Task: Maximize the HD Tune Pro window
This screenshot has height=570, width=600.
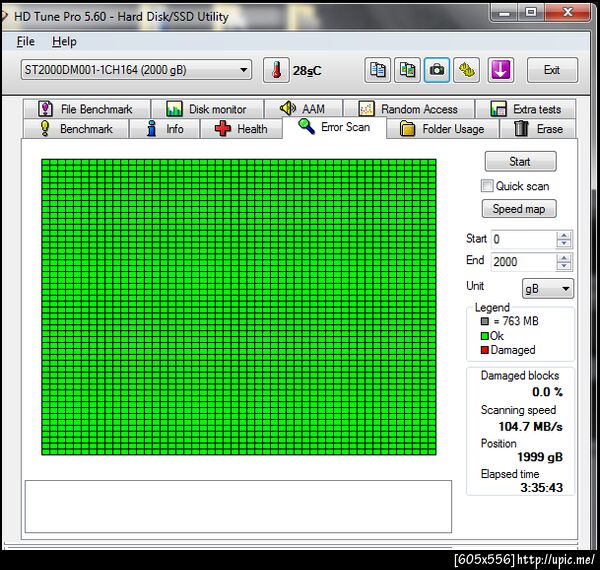Action: (531, 13)
